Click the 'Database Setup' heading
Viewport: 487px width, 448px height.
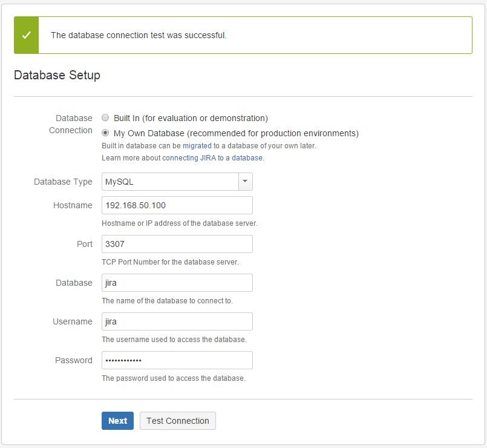pos(57,76)
